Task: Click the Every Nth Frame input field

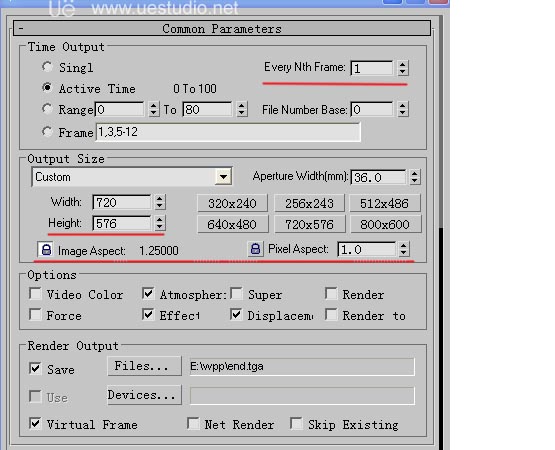Action: tap(372, 68)
